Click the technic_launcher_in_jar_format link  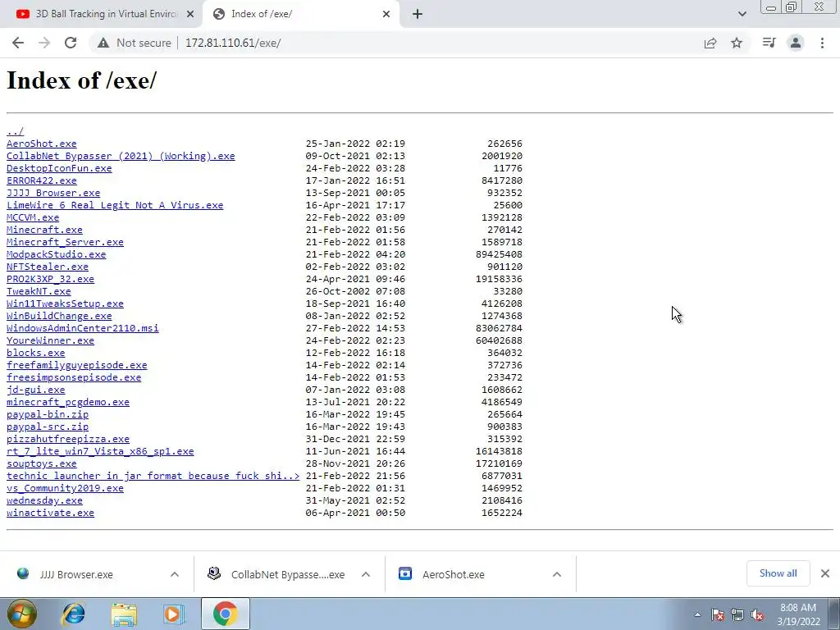click(153, 477)
